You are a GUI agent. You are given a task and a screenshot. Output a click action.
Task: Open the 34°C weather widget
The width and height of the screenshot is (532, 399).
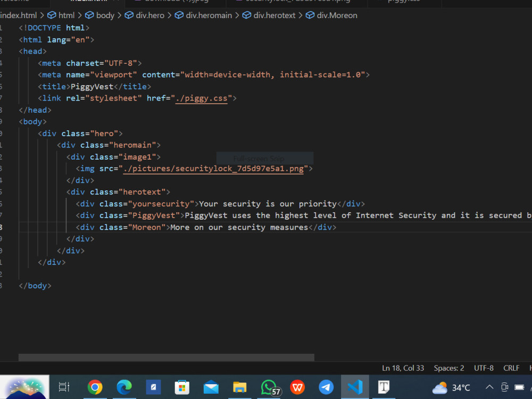(x=451, y=387)
